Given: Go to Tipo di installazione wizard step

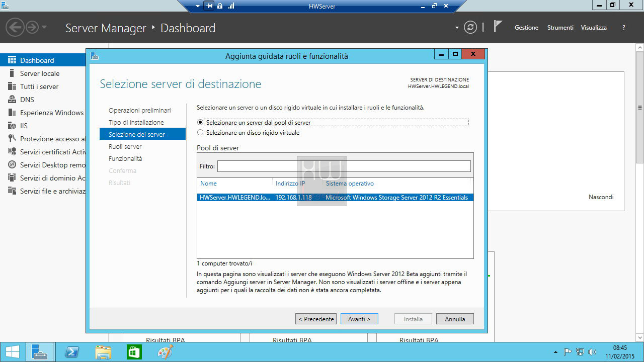Looking at the screenshot, I should (136, 122).
